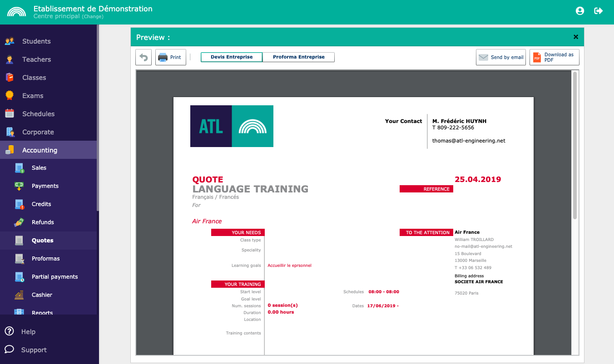The image size is (614, 364).
Task: Click the Classes book icon
Action: (10, 77)
